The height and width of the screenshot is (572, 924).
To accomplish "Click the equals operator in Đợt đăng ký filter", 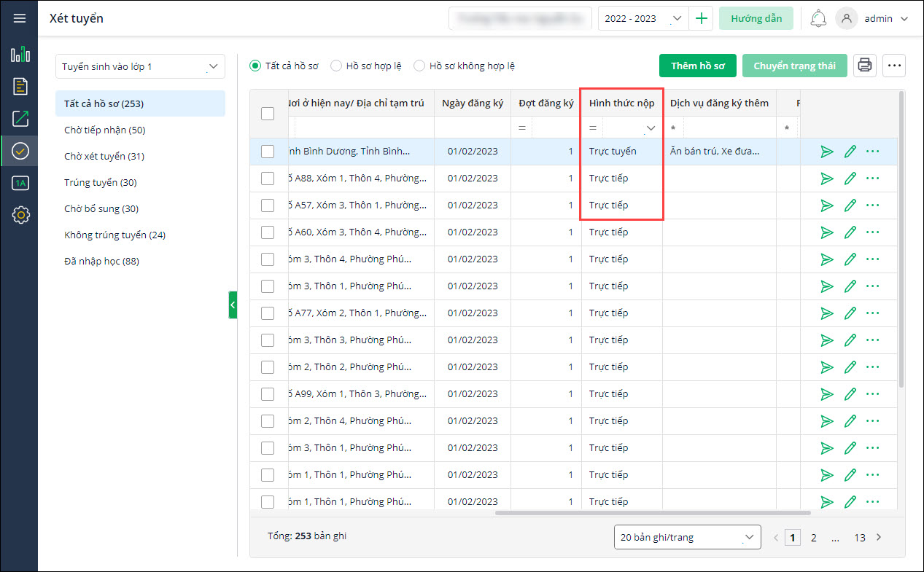I will coord(521,128).
